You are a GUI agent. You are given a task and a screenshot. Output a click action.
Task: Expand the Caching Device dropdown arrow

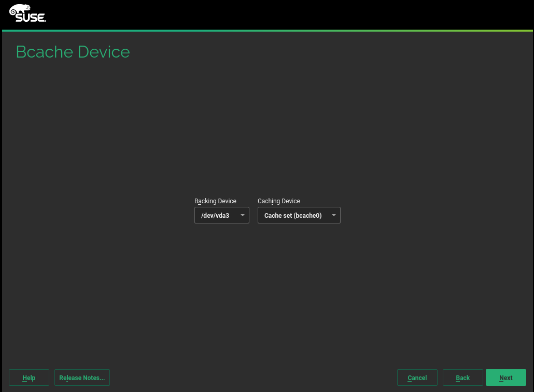tap(333, 215)
